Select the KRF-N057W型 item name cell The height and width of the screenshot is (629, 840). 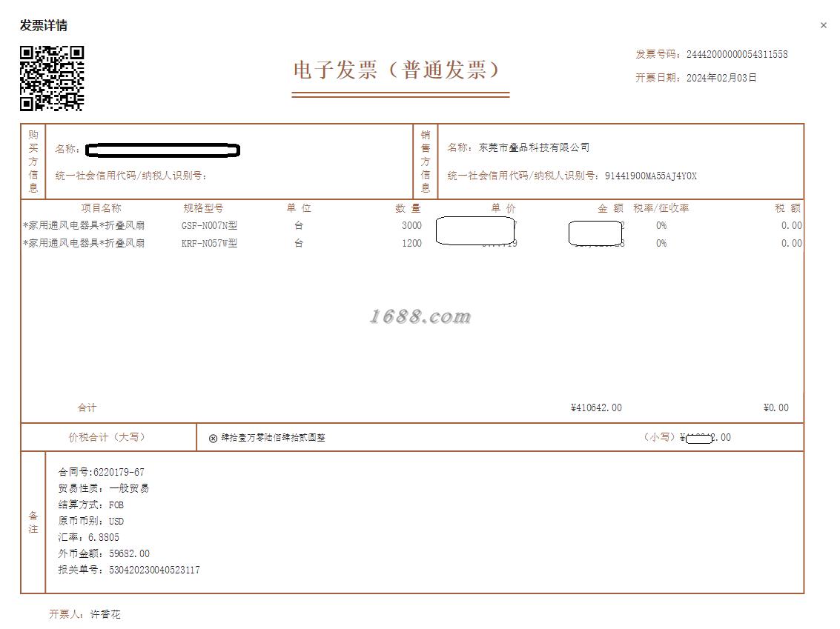[84, 243]
